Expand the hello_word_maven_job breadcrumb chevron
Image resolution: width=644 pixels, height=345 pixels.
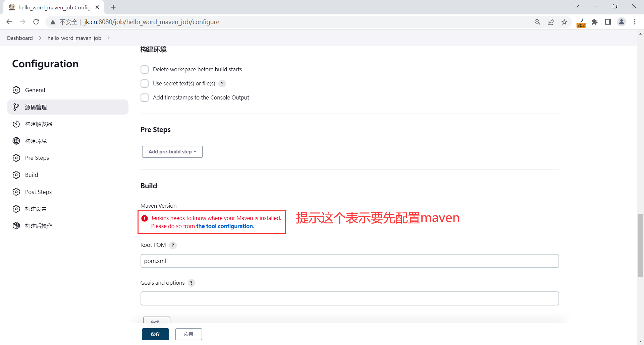point(109,38)
